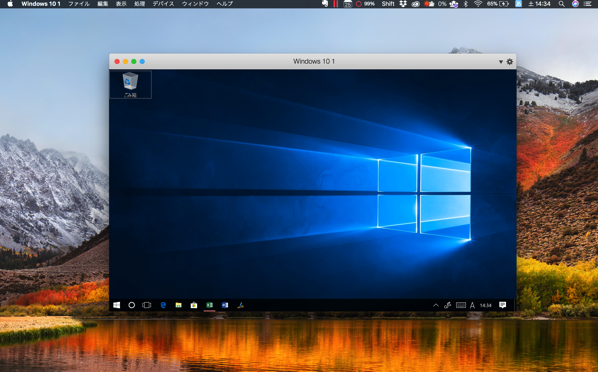The image size is (598, 372).
Task: Click Show Desktop sliver at taskbar end
Action: pos(515,305)
